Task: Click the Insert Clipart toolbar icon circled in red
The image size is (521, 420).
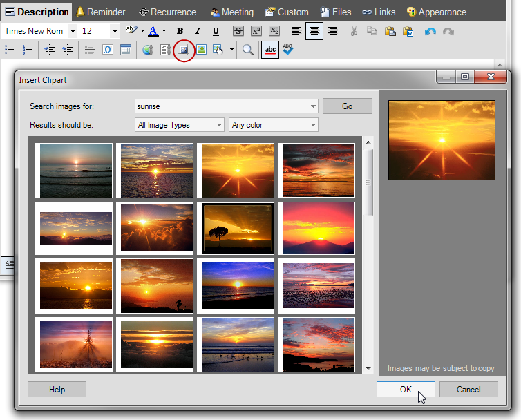Action: click(183, 50)
